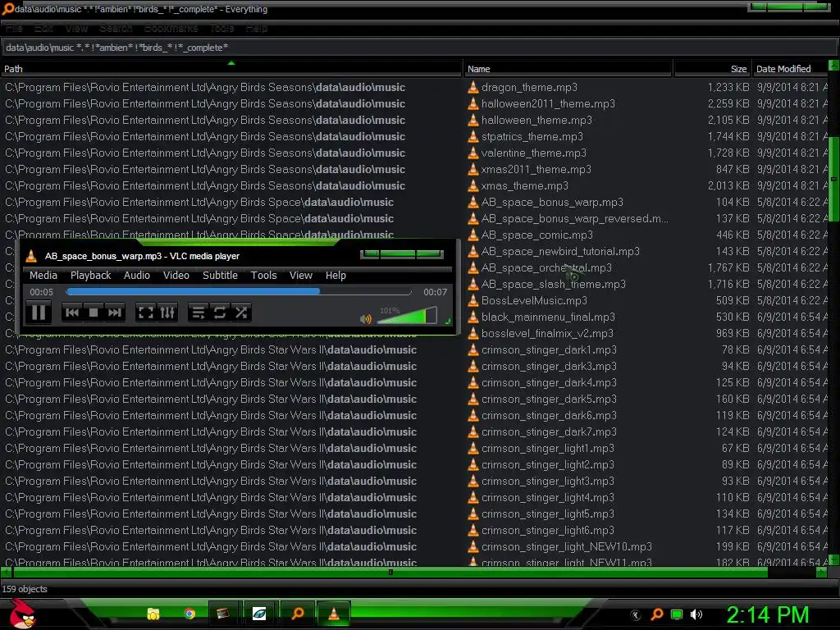Select black_mainmenu_final.mp3 file
This screenshot has height=630, width=840.
[x=548, y=317]
